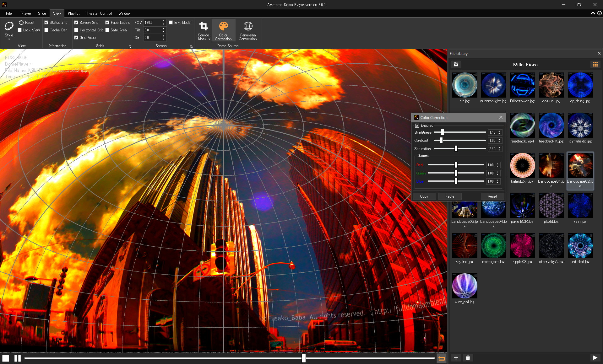
Task: Increase the Dir. value with the up arrow
Action: [x=163, y=36]
